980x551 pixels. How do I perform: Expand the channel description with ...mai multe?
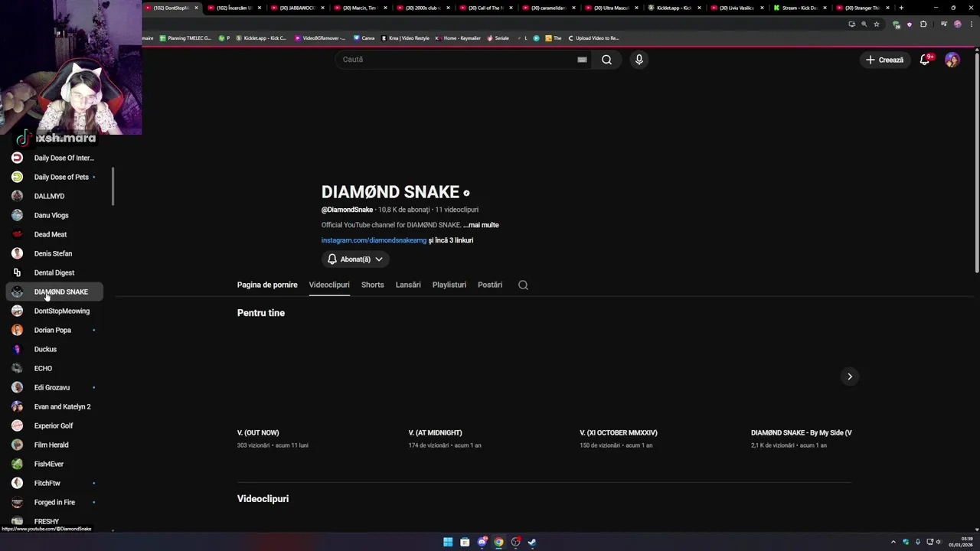[481, 225]
